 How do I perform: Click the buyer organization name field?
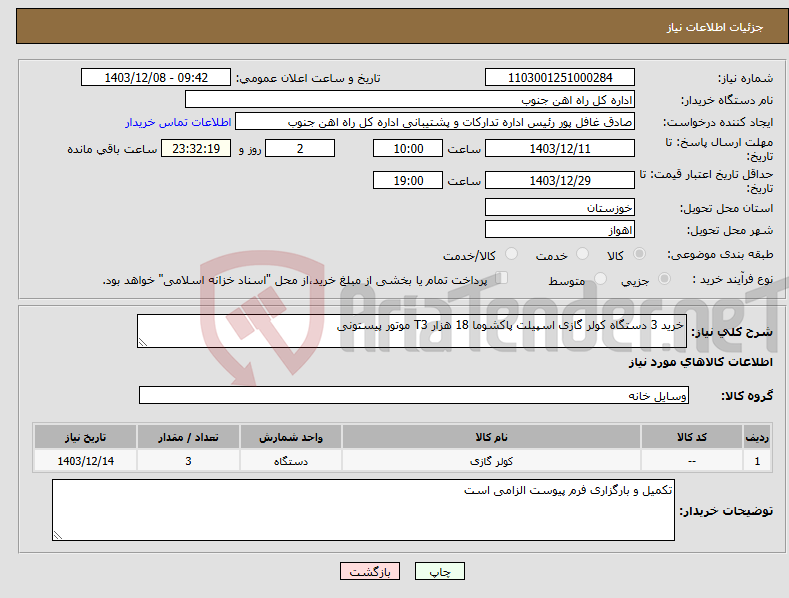coord(410,100)
